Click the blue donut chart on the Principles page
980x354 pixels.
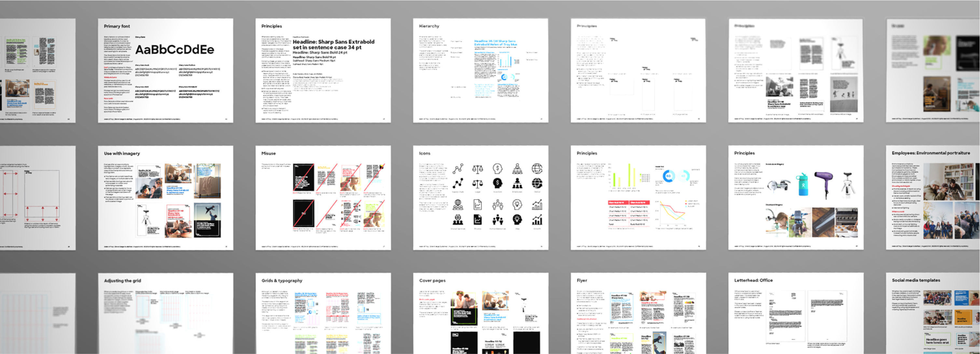(669, 176)
